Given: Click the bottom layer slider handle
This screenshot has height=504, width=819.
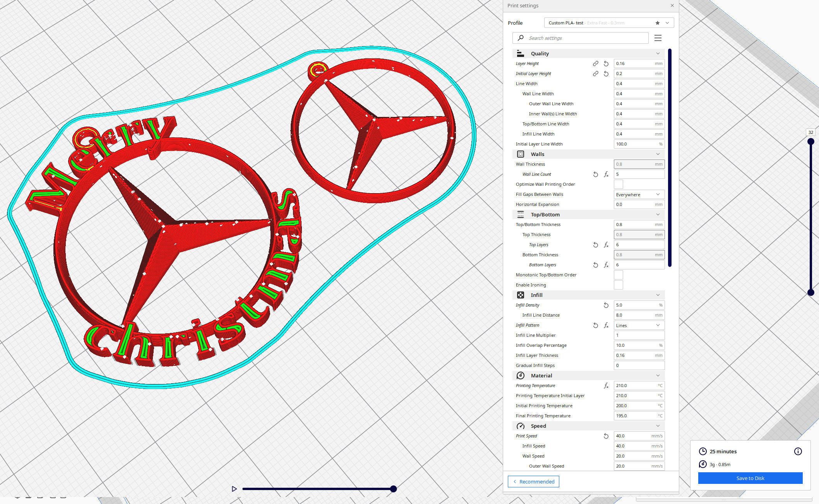Looking at the screenshot, I should pyautogui.click(x=810, y=293).
